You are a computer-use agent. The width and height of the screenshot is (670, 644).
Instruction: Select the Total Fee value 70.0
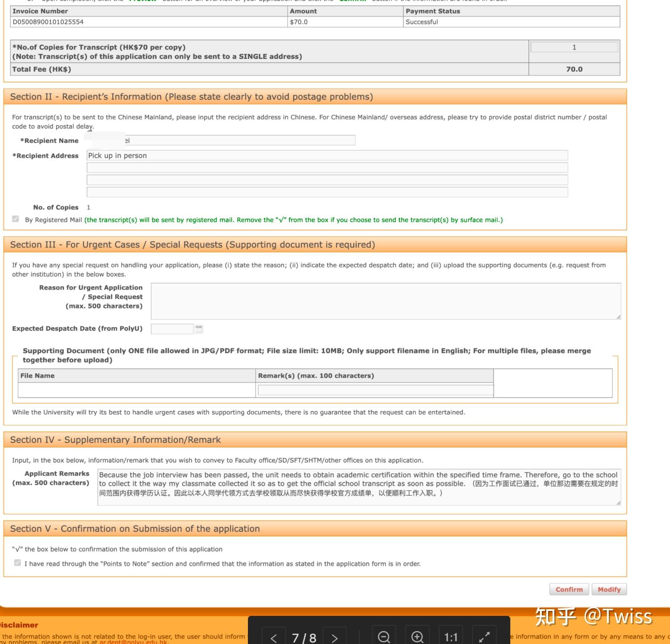[x=574, y=69]
